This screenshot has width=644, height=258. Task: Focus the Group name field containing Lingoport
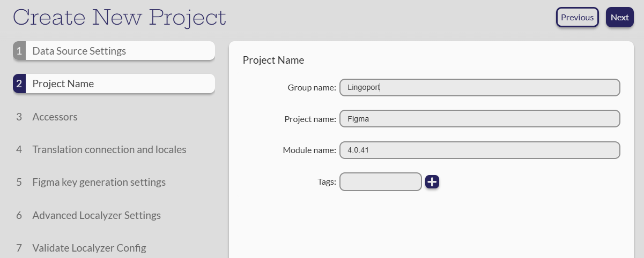[x=479, y=87]
